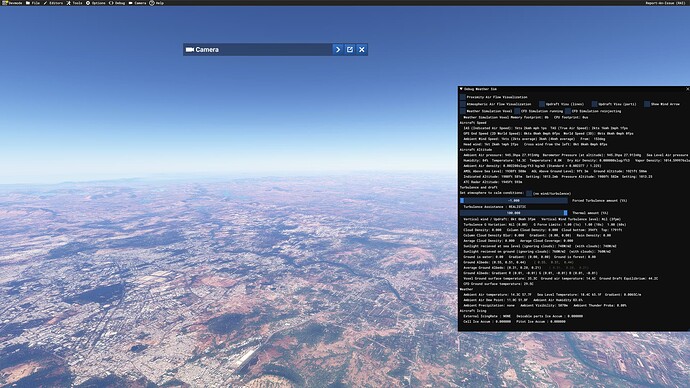Open the Options menu

coord(95,3)
